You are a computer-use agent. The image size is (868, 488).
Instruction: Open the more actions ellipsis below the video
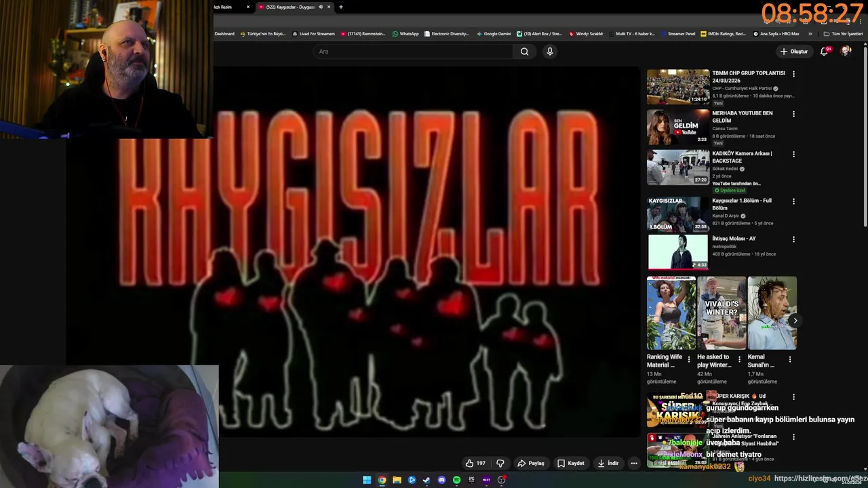click(x=634, y=463)
